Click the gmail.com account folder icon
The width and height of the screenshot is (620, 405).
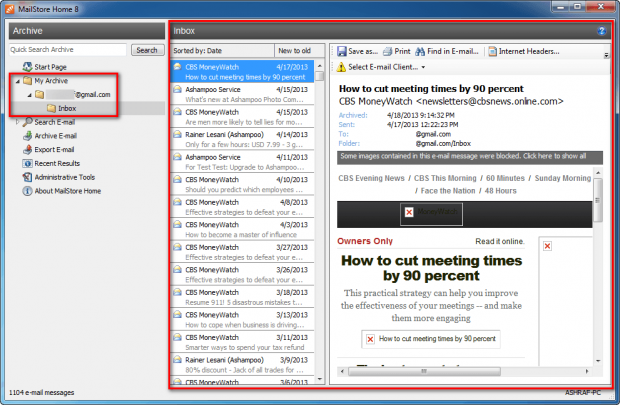tap(39, 95)
